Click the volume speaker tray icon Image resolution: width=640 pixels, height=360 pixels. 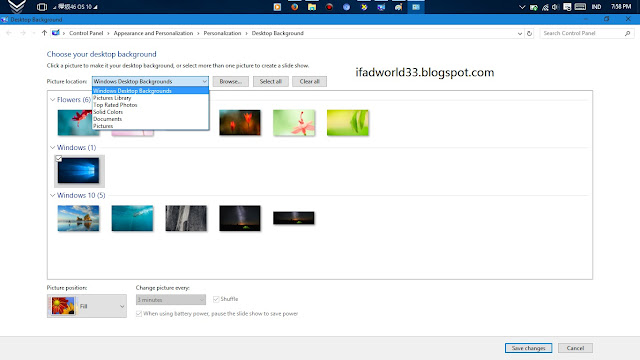pos(555,7)
